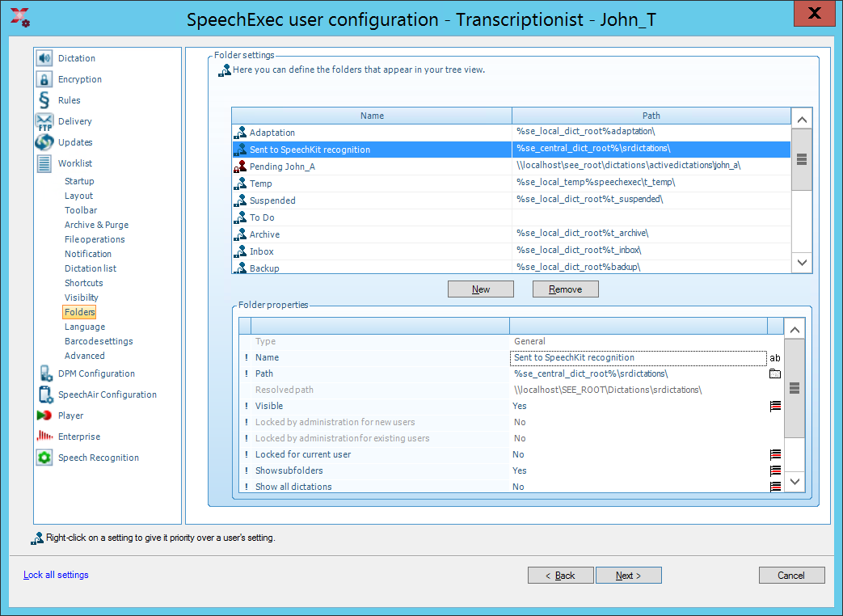The image size is (843, 616).
Task: Open the Dictation settings icon
Action: tap(44, 58)
